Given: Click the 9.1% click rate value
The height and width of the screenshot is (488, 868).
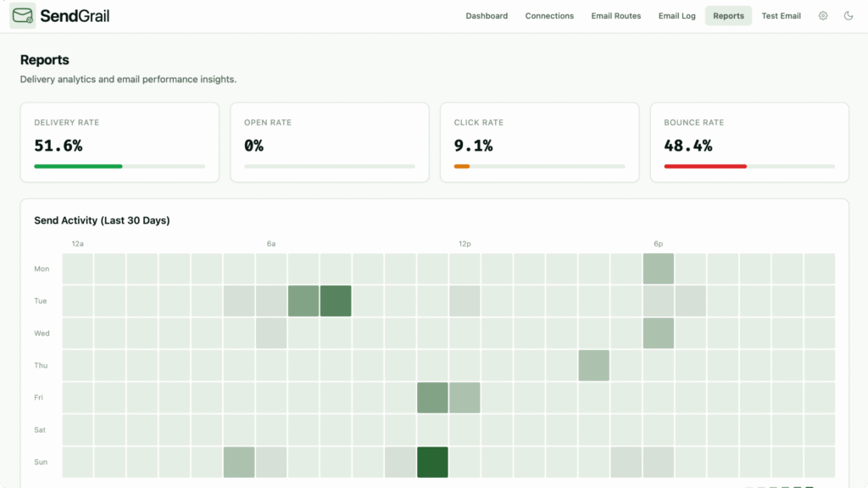Looking at the screenshot, I should pos(473,146).
